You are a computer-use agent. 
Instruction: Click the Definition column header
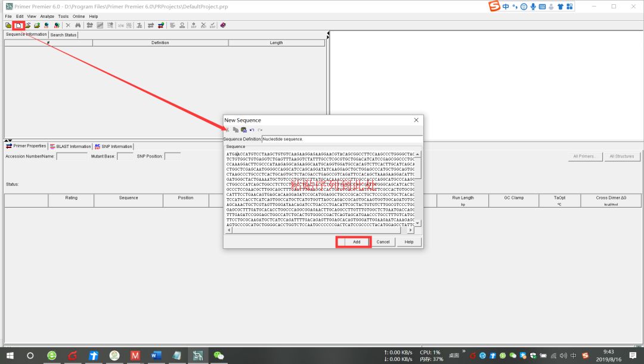160,43
